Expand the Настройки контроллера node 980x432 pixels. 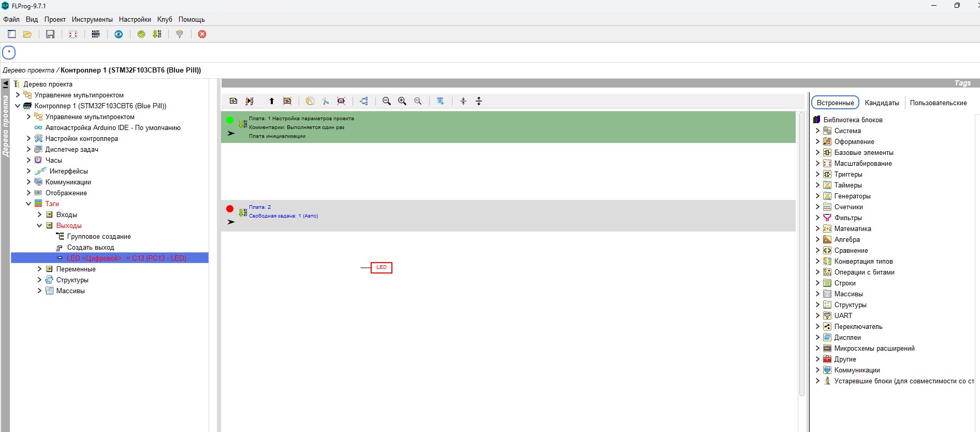pos(28,138)
